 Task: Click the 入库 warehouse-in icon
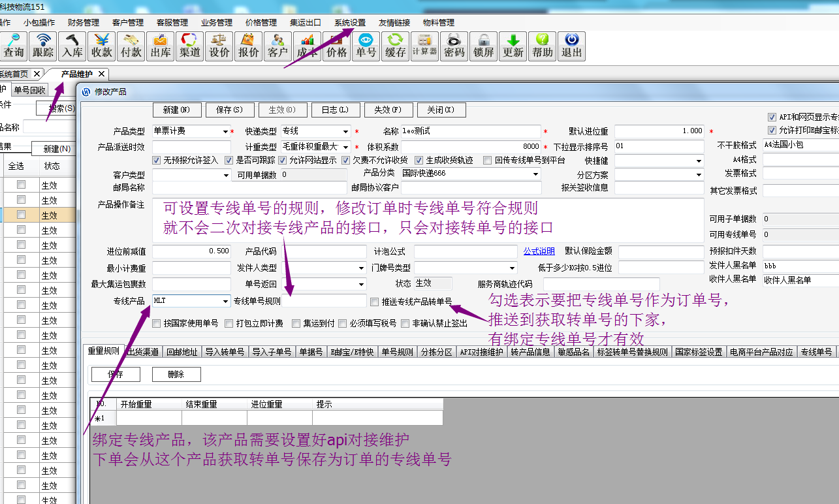tap(72, 46)
